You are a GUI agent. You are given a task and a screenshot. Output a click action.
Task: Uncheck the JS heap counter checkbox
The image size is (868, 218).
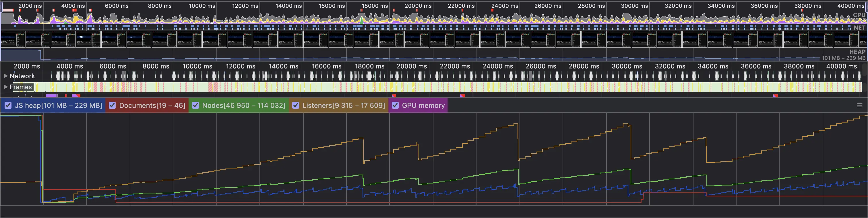tap(8, 105)
